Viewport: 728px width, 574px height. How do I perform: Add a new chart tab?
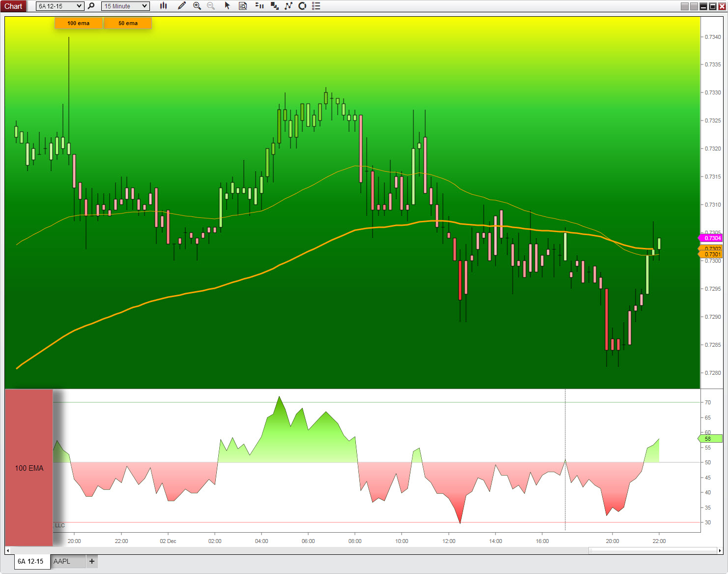pyautogui.click(x=92, y=561)
